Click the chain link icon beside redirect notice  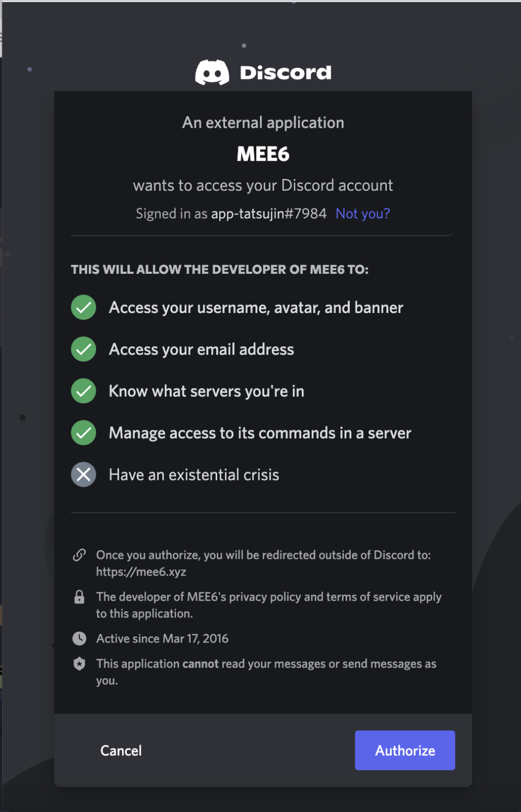point(79,555)
